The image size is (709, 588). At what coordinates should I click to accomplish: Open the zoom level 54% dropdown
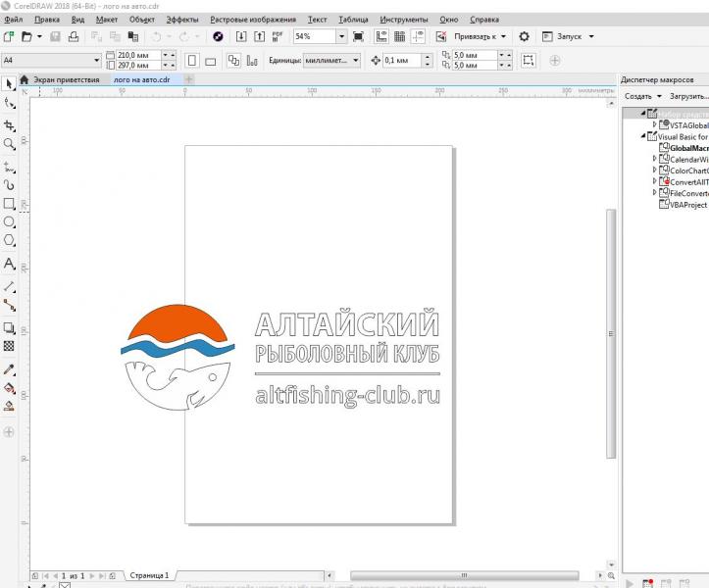(342, 36)
